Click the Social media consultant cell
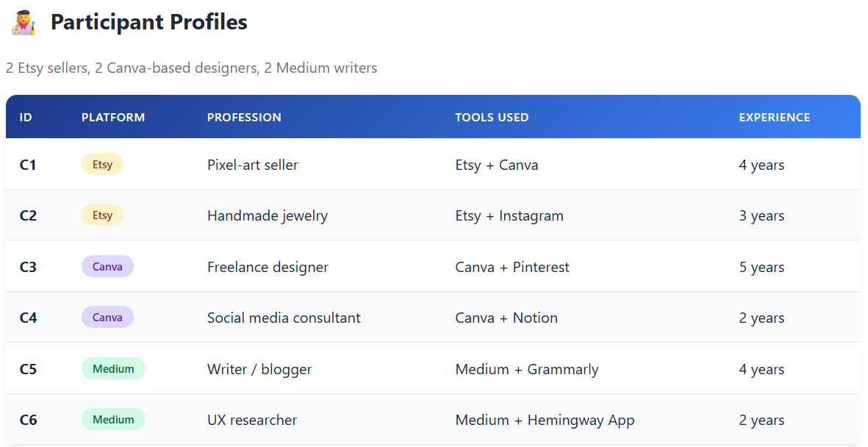 (284, 318)
